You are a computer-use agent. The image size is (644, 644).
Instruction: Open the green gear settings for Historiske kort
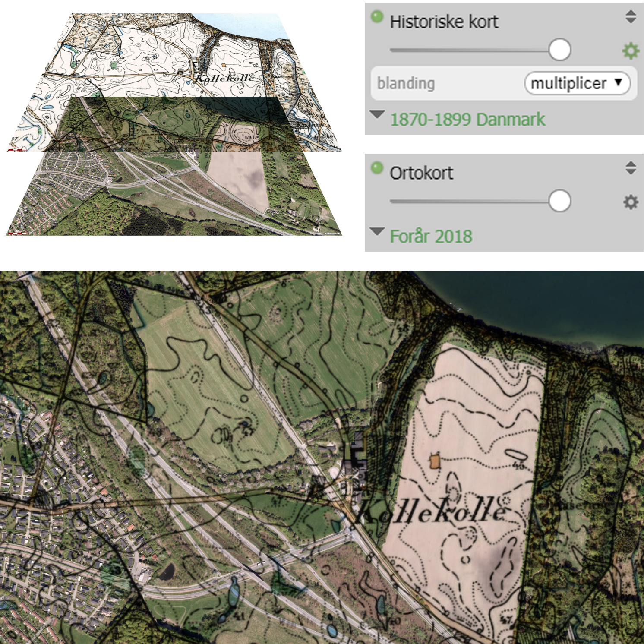[631, 51]
